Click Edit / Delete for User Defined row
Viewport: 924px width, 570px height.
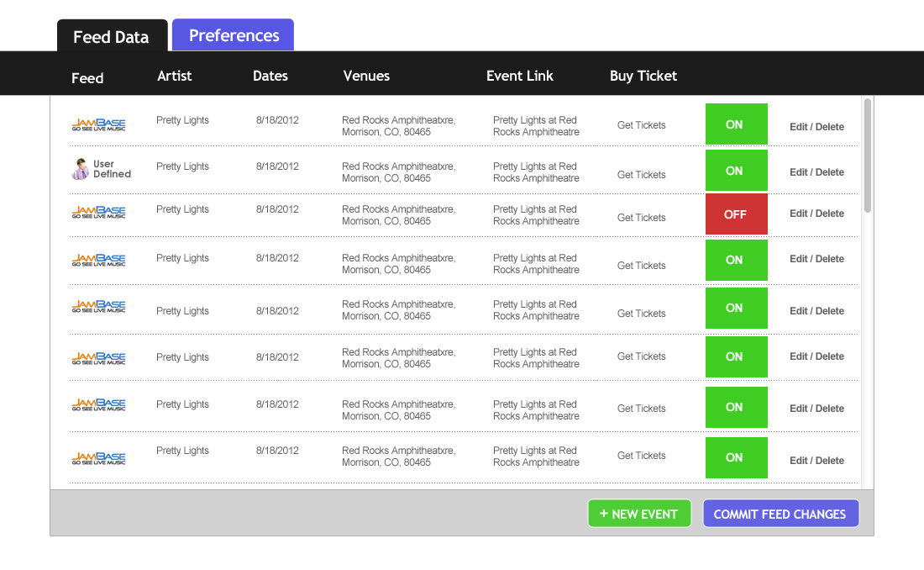(816, 172)
